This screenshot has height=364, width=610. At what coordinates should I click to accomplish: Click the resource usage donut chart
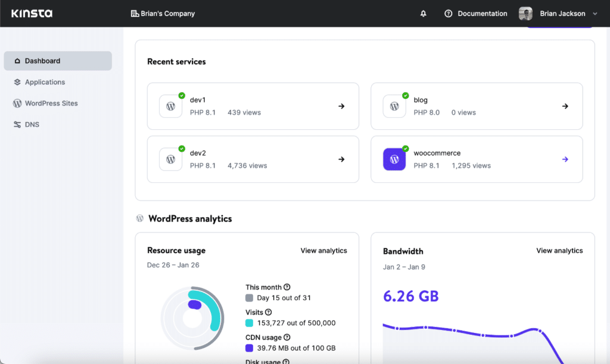[x=192, y=318]
